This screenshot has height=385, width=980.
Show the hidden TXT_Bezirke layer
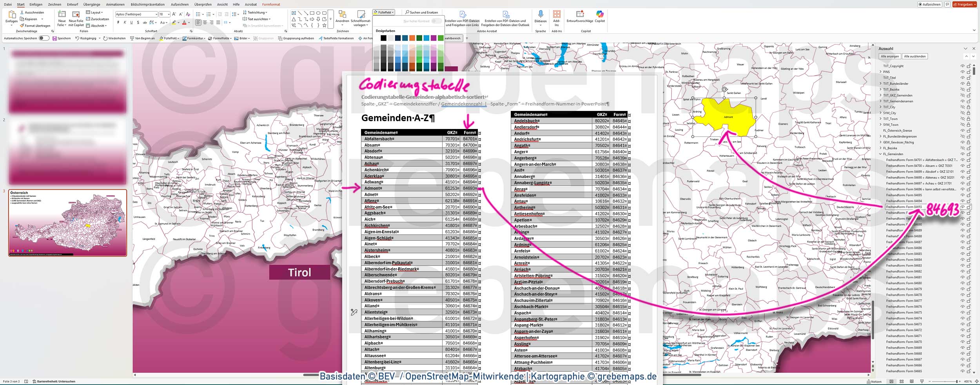[x=962, y=90]
